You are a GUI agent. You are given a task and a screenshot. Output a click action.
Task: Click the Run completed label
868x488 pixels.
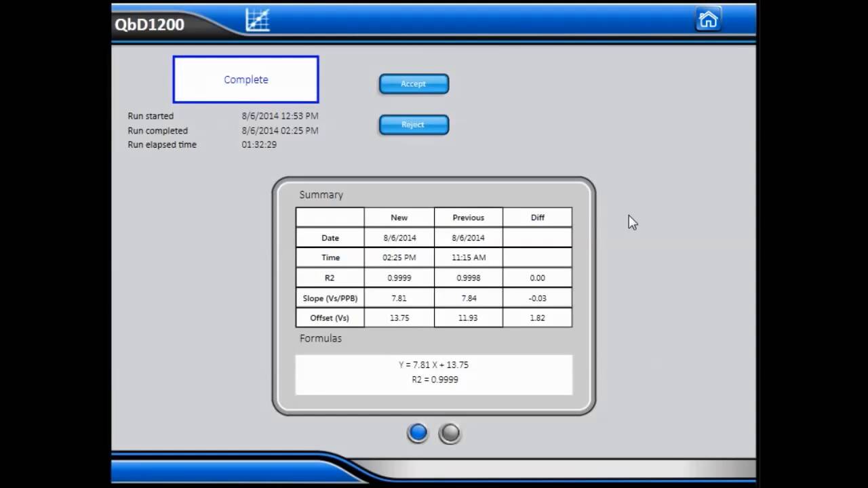[x=158, y=131]
